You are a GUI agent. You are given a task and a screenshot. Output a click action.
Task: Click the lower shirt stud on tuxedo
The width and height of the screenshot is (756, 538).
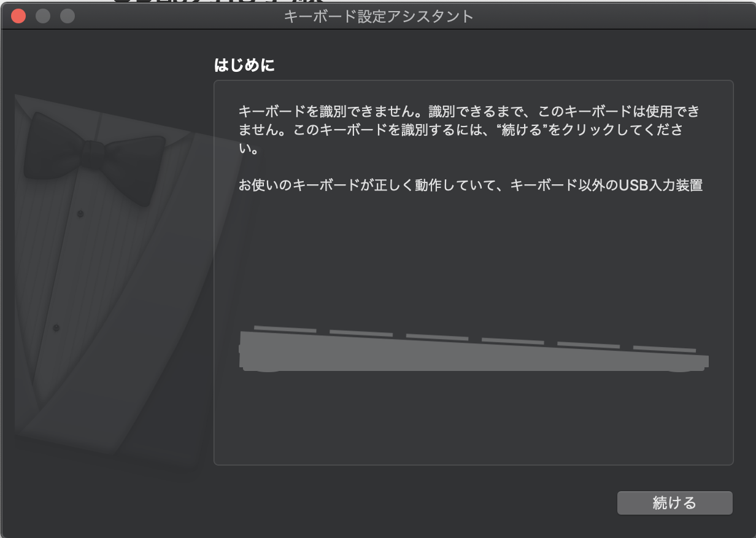(x=56, y=328)
